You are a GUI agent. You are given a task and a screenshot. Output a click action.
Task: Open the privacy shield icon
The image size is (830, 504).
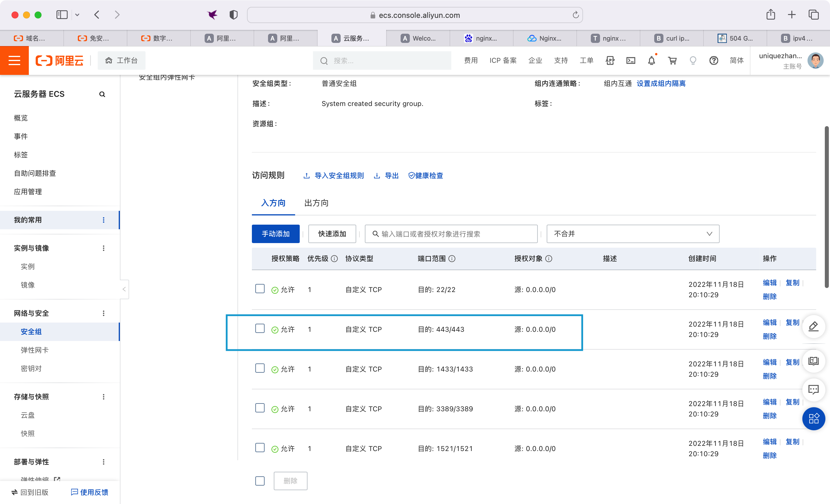(x=233, y=14)
